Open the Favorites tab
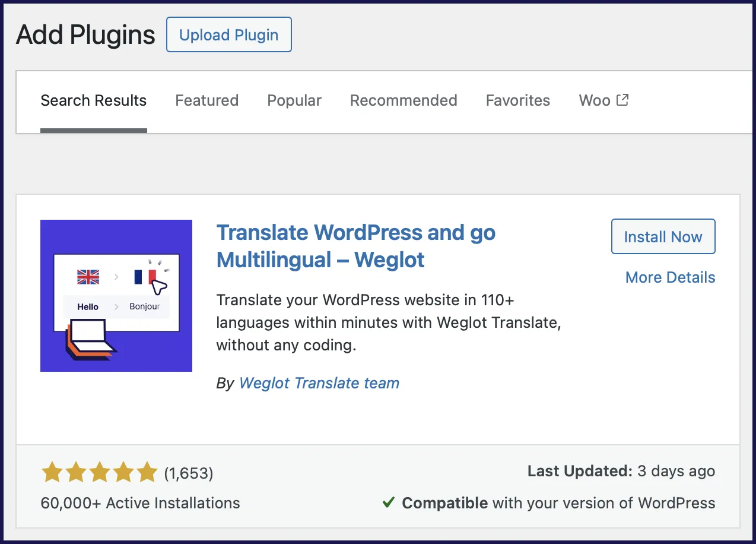This screenshot has width=756, height=544. click(517, 100)
